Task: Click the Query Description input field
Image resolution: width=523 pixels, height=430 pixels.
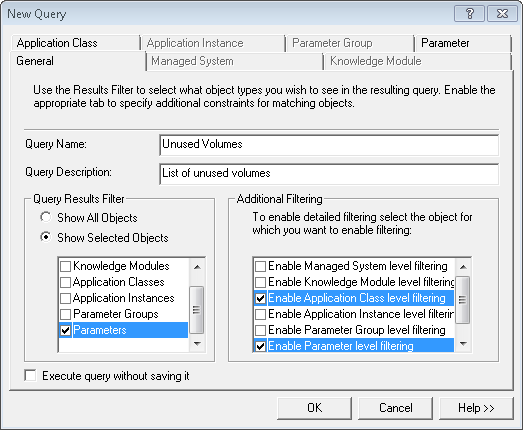Action: click(x=329, y=173)
